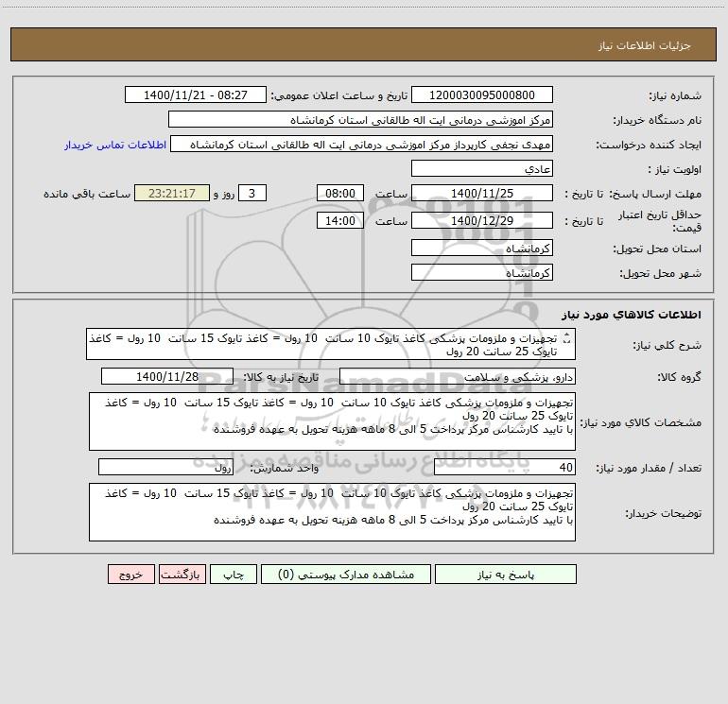The width and height of the screenshot is (728, 704).
Task: Click the goods specifications 'مشخصات کالای مورد نیاز' textarea
Action: point(332,421)
